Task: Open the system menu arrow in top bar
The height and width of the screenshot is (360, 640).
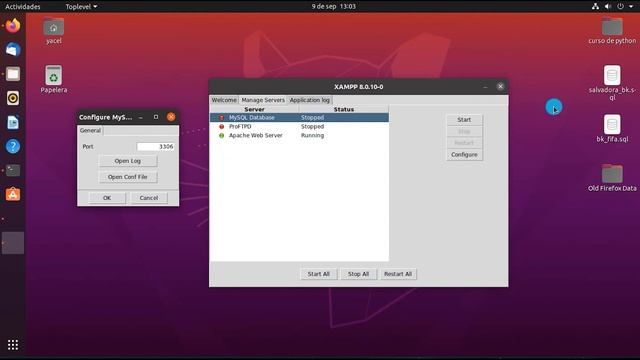Action: click(x=631, y=7)
